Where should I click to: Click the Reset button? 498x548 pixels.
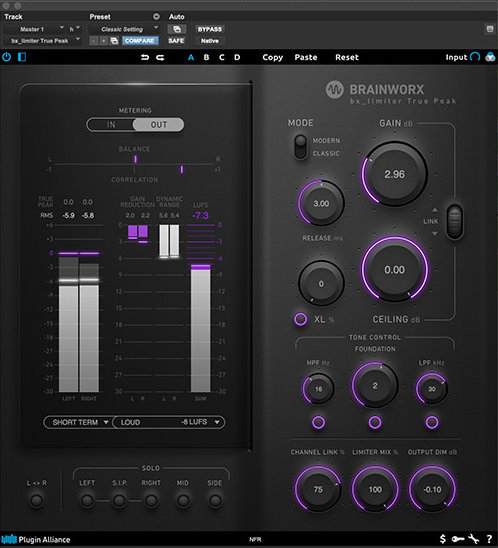coord(347,57)
